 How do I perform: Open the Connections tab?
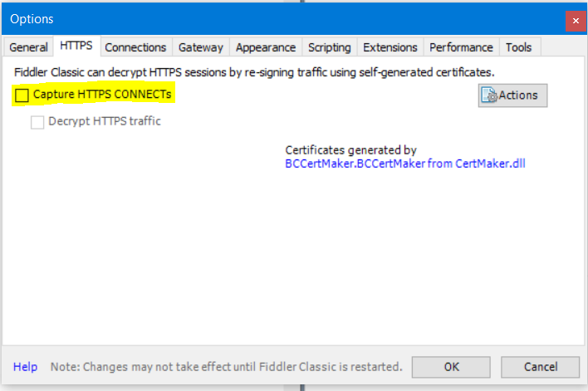coord(136,47)
